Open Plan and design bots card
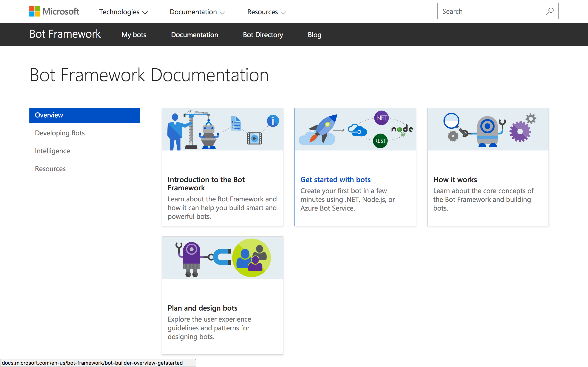Screen dimensions: 588x367 [202, 308]
